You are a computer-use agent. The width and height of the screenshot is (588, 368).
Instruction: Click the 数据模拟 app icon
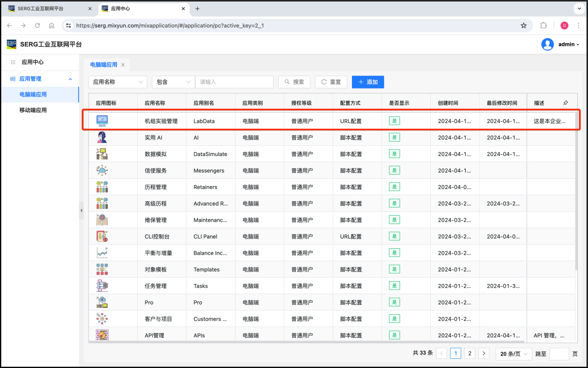[102, 154]
